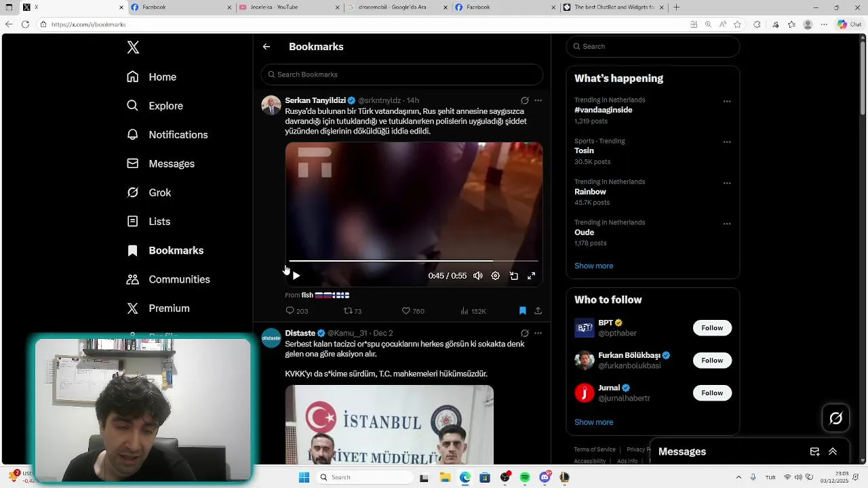Follow Furkan Bölükbaşı
Image resolution: width=868 pixels, height=488 pixels.
(x=712, y=361)
